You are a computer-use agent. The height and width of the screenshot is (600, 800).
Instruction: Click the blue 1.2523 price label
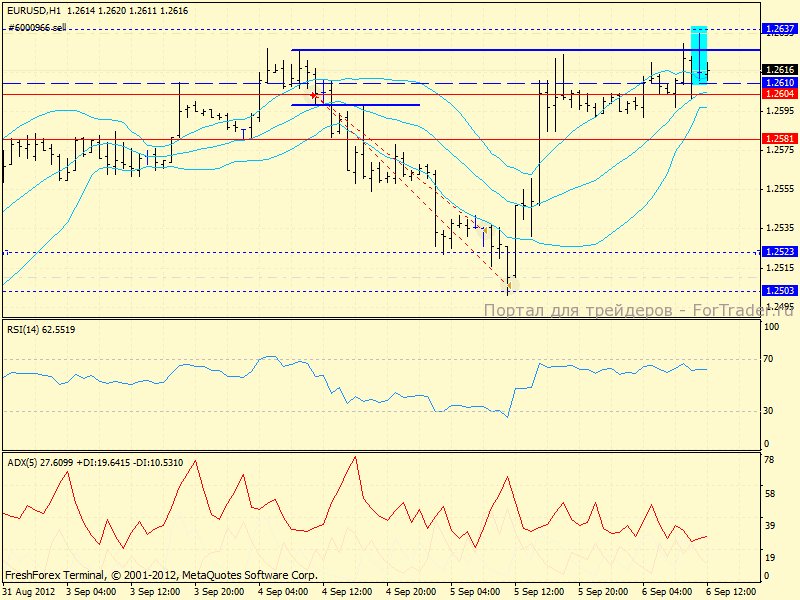pos(778,252)
